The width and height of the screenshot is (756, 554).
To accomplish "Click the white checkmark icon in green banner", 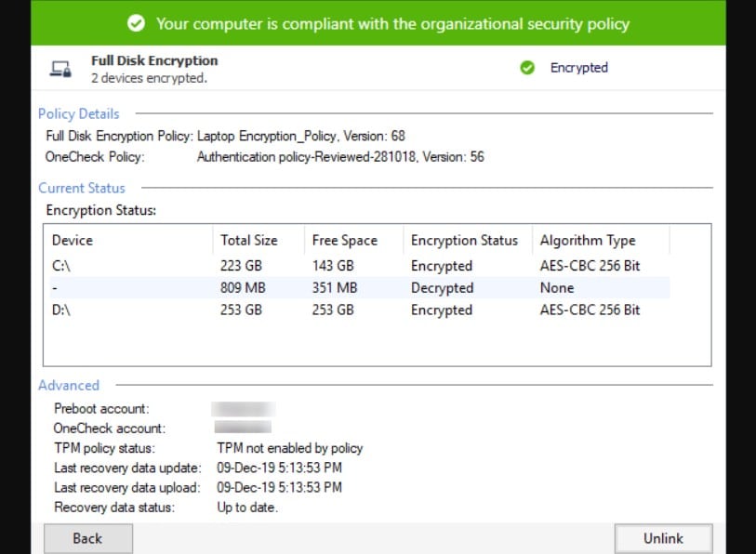I will pyautogui.click(x=136, y=23).
